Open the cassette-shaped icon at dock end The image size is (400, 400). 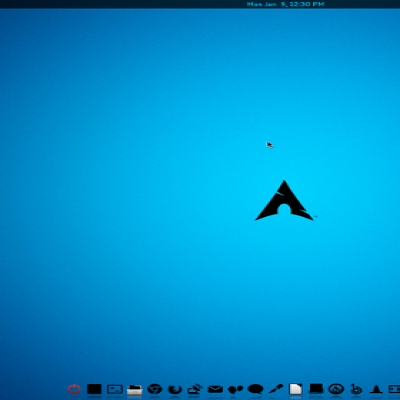tap(395, 389)
